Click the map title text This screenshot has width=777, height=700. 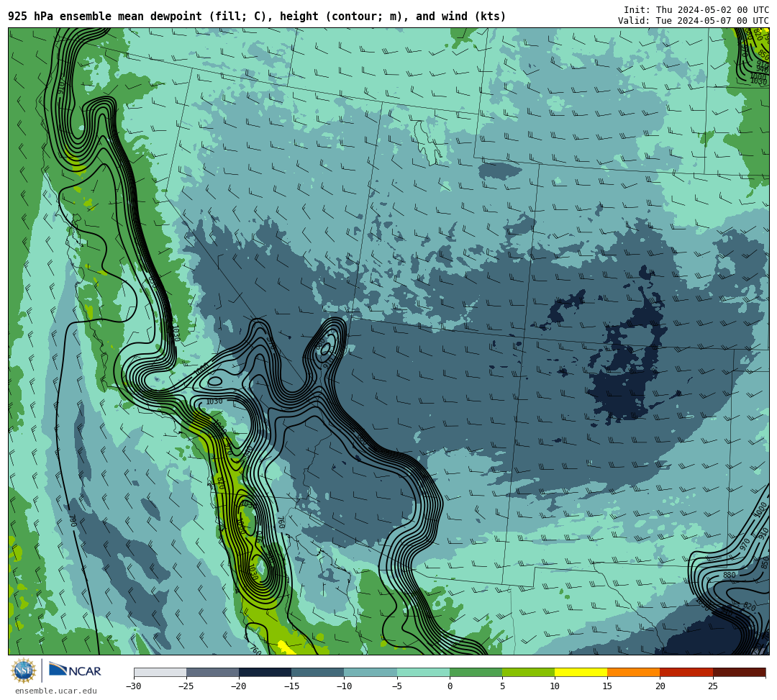pos(257,17)
